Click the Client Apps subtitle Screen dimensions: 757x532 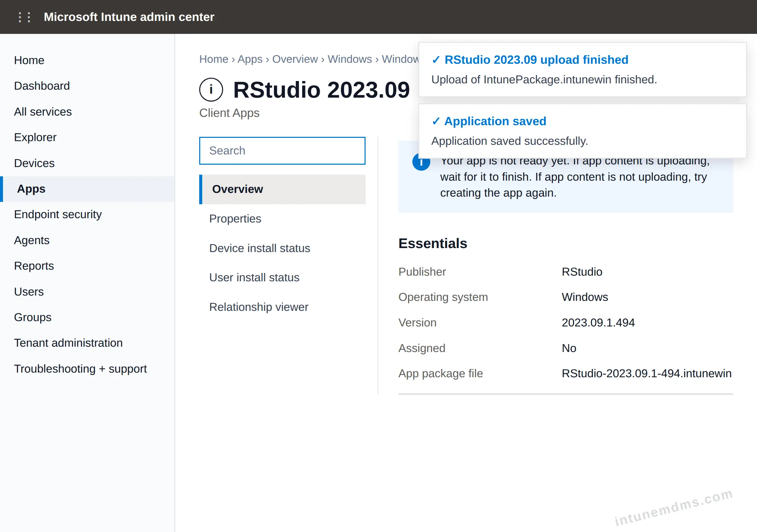pos(229,113)
